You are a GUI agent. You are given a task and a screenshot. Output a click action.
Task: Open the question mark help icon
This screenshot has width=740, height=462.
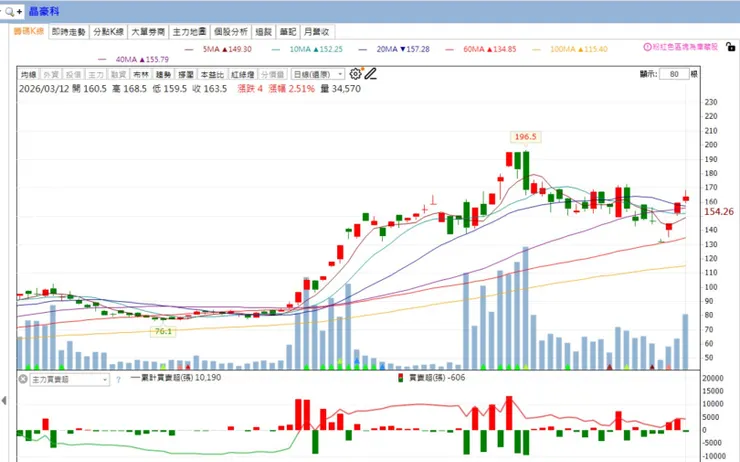[118, 379]
